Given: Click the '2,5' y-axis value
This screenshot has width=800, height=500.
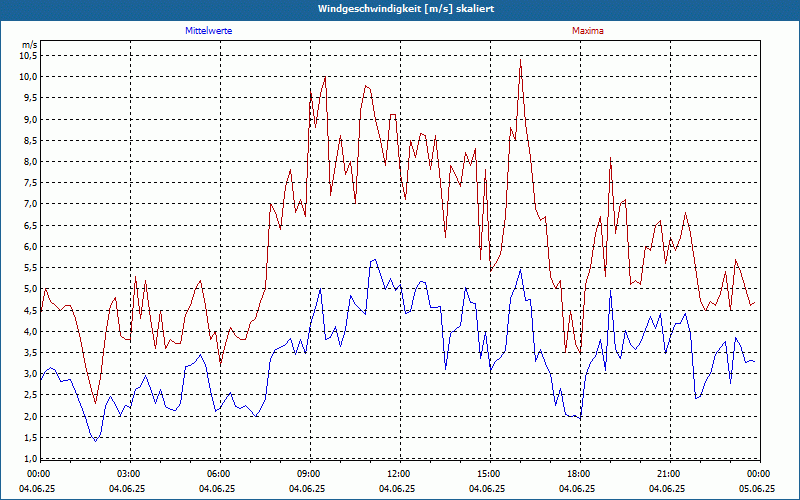Looking at the screenshot, I should pyautogui.click(x=30, y=395).
